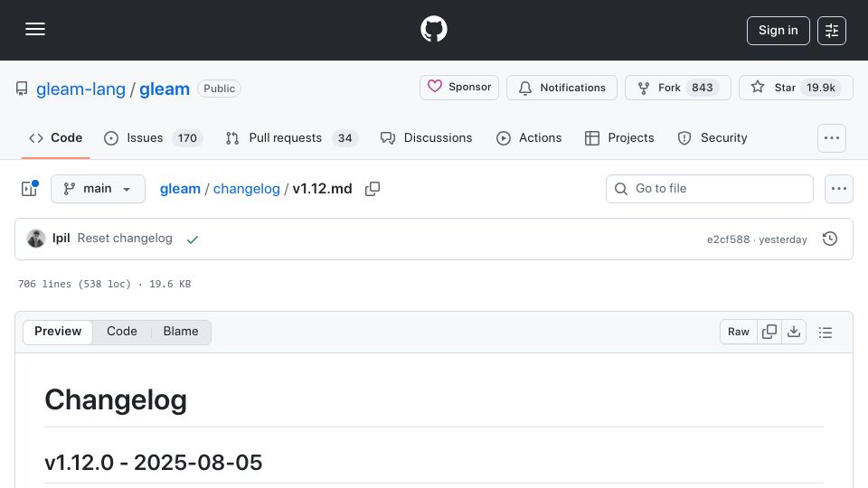Screen dimensions: 868x488
Task: Click the v1.12.0 - 2025-08-05 heading
Action: point(154,463)
